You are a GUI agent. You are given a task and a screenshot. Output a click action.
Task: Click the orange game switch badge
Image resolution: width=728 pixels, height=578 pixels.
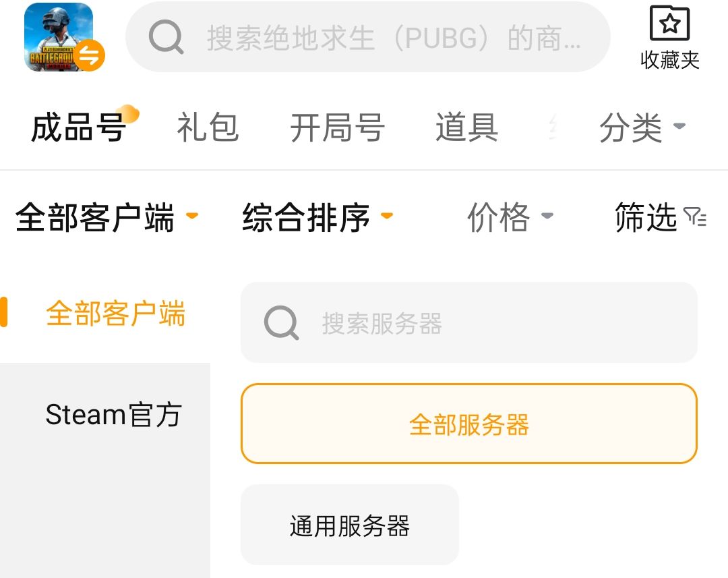(90, 57)
